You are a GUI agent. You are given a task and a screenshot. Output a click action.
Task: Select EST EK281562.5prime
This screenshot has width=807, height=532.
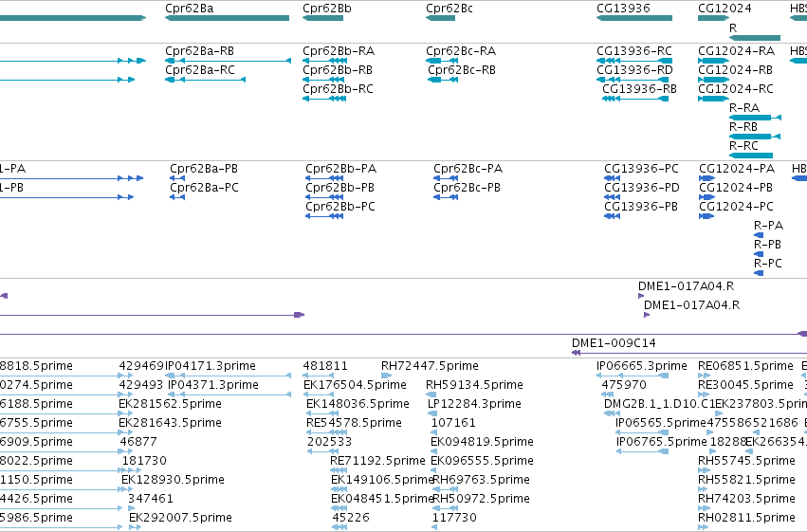pos(170,404)
